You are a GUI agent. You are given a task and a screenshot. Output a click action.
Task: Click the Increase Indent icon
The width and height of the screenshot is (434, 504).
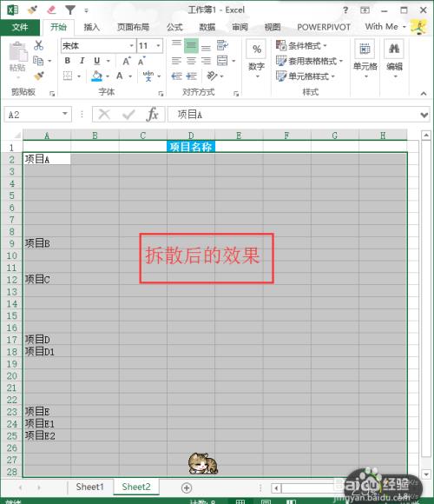tap(192, 76)
